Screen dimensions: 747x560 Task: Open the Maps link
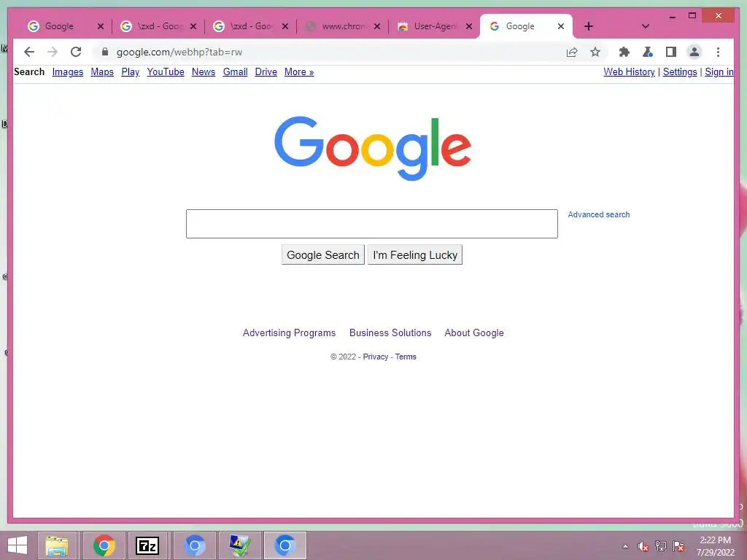(102, 72)
